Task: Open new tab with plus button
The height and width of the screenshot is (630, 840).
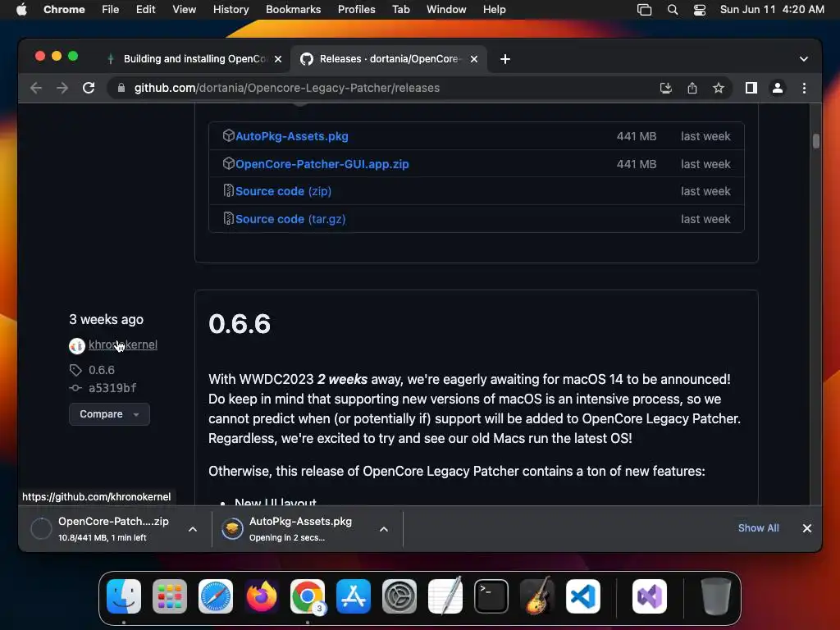Action: point(505,59)
